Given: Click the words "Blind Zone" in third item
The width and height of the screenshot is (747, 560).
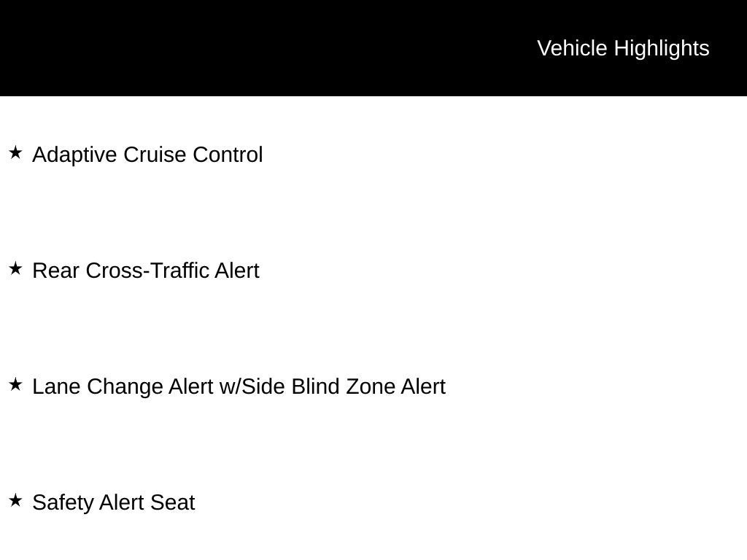Looking at the screenshot, I should click(343, 386).
